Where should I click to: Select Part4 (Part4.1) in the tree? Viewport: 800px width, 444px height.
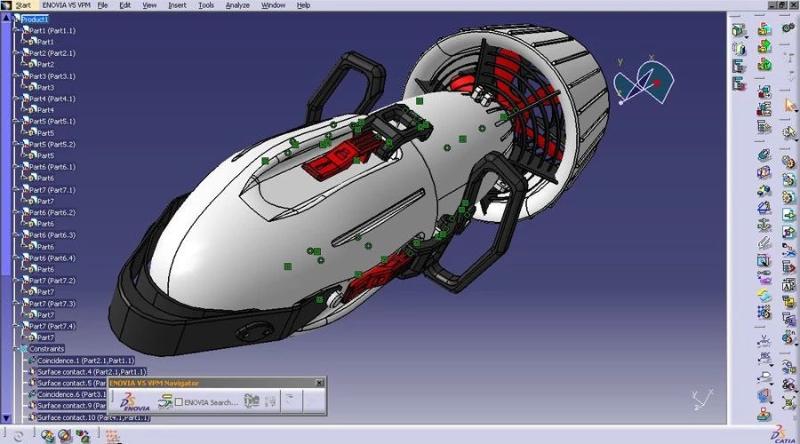52,98
